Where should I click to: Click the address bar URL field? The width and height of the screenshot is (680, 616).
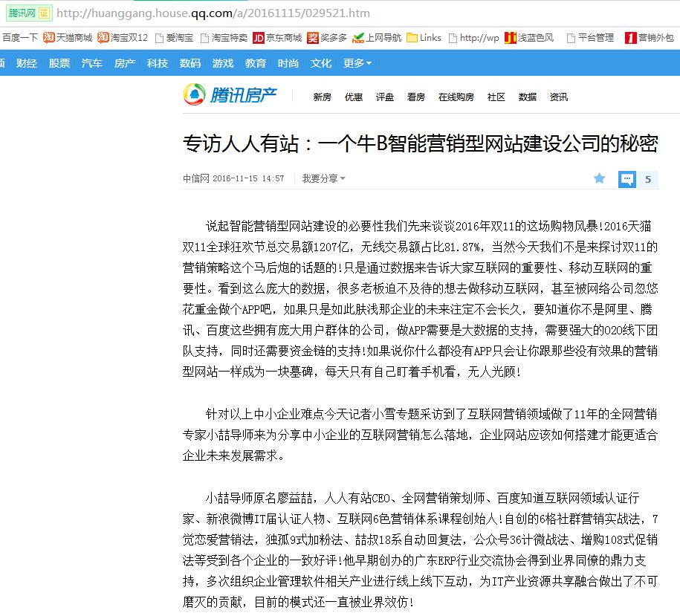[213, 13]
